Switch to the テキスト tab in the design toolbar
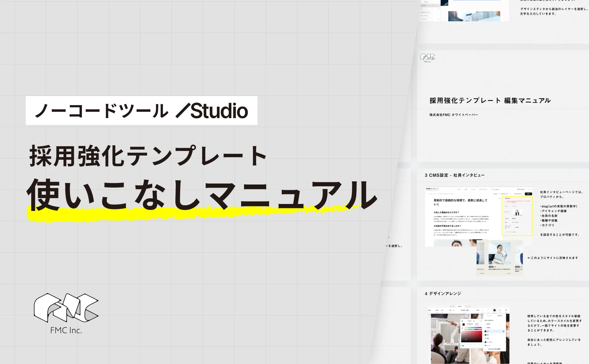Image resolution: width=589 pixels, height=364 pixels. point(460,306)
